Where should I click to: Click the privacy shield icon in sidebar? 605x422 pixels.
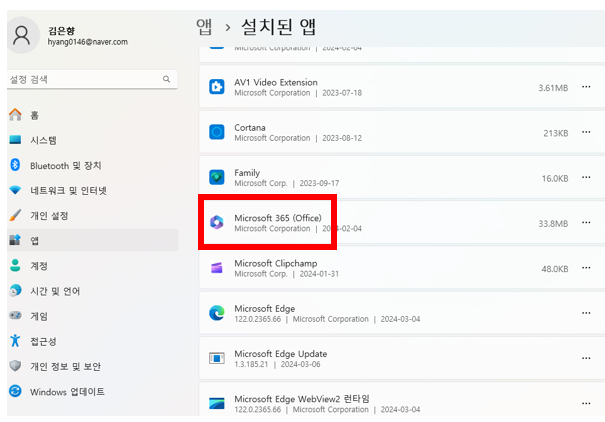pyautogui.click(x=15, y=366)
